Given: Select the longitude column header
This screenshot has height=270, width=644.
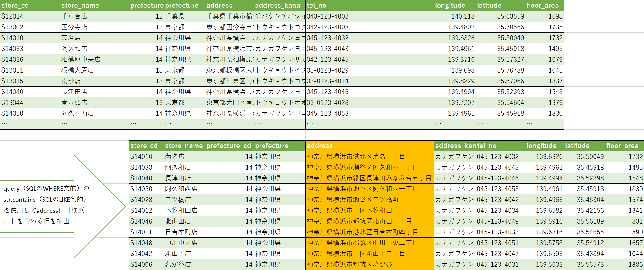Looking at the screenshot, I should tap(450, 5).
